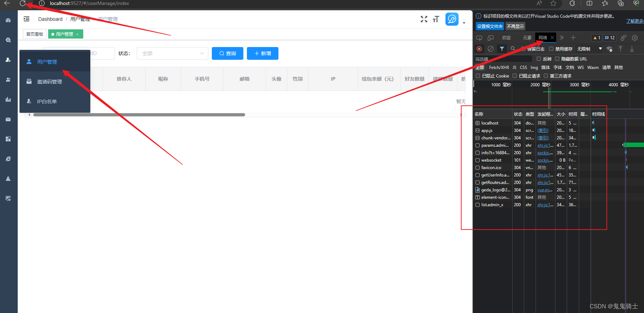Select 邀请码管理 in the sidebar submenu

click(x=55, y=82)
